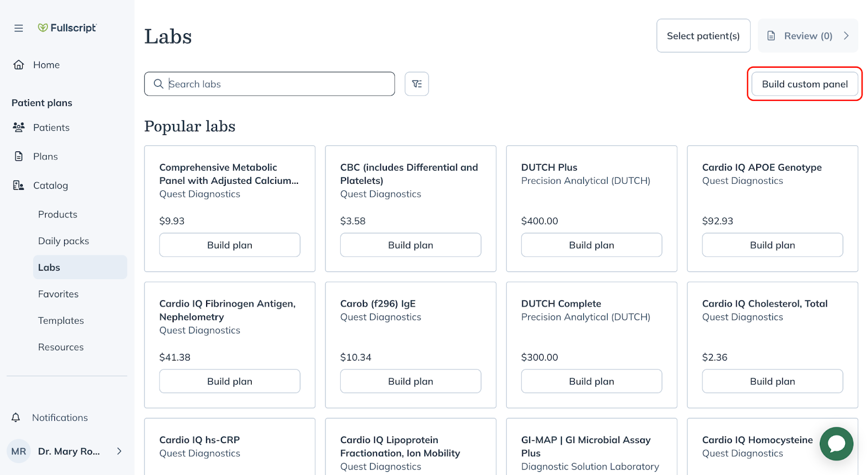
Task: Select Favorites in the sidebar
Action: pyautogui.click(x=58, y=294)
